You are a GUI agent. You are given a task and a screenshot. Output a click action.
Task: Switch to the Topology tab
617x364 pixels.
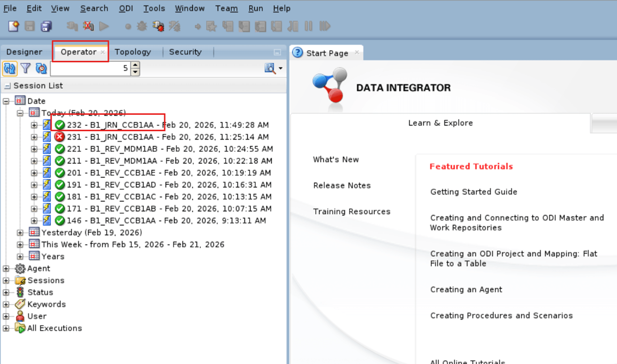(133, 52)
